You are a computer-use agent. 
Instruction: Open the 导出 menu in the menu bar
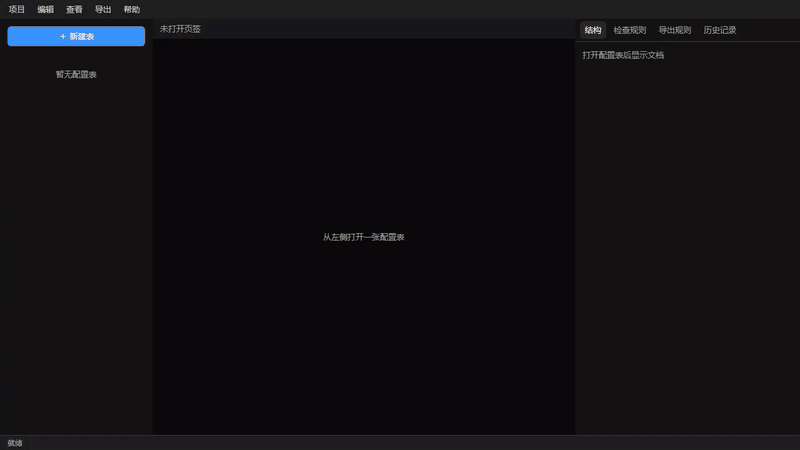point(103,9)
